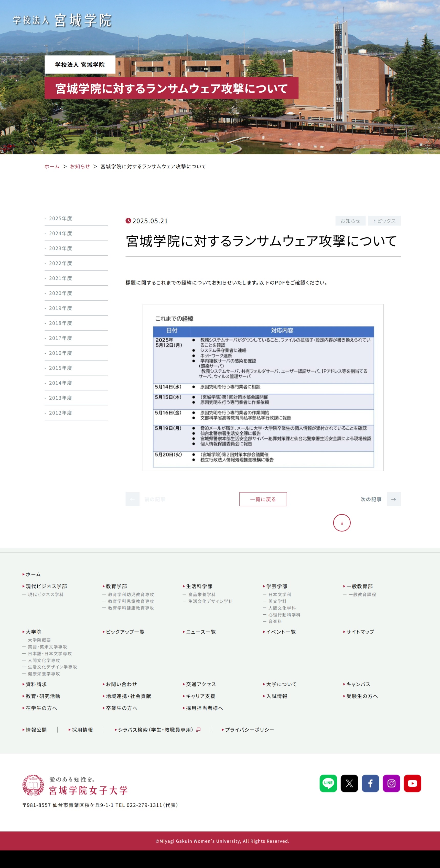Click the 宮城学院女子大学 footer logo
This screenshot has width=440, height=868.
pyautogui.click(x=75, y=785)
